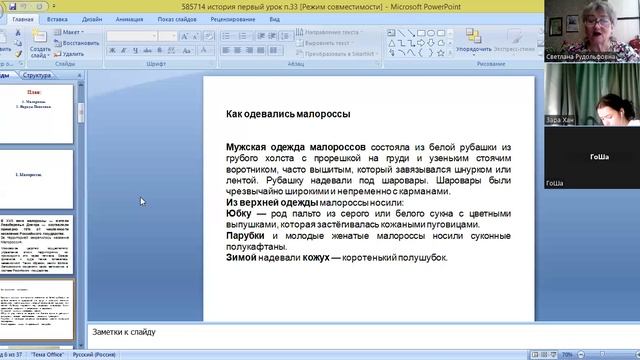This screenshot has width=640, height=360.
Task: Click the Заметки к слайду notes field
Action: point(363,335)
